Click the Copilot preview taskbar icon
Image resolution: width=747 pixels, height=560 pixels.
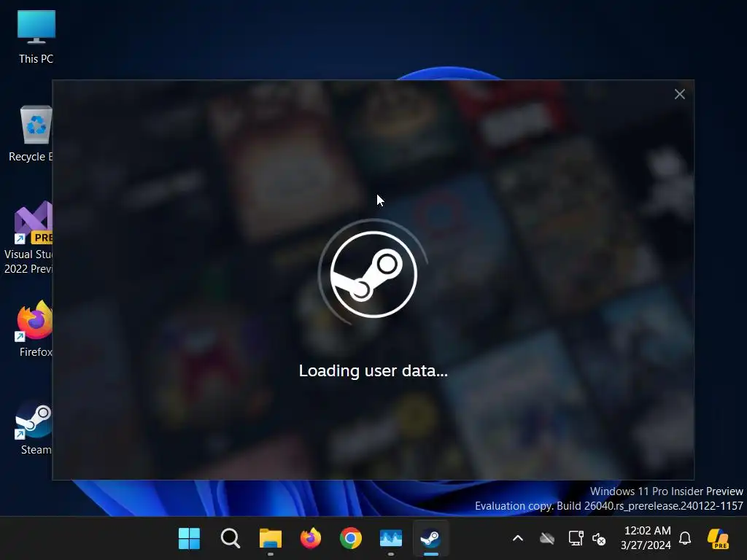tap(718, 539)
